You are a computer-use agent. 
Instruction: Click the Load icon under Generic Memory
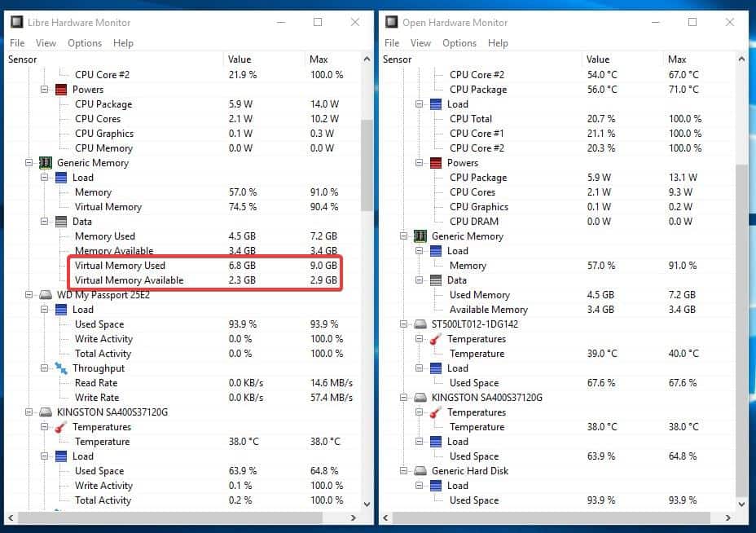coord(60,177)
